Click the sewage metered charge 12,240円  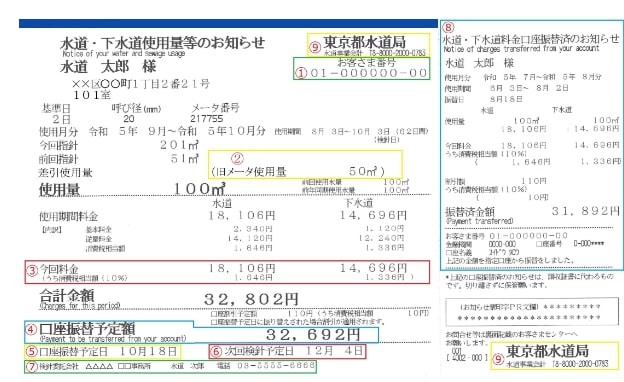381,238
